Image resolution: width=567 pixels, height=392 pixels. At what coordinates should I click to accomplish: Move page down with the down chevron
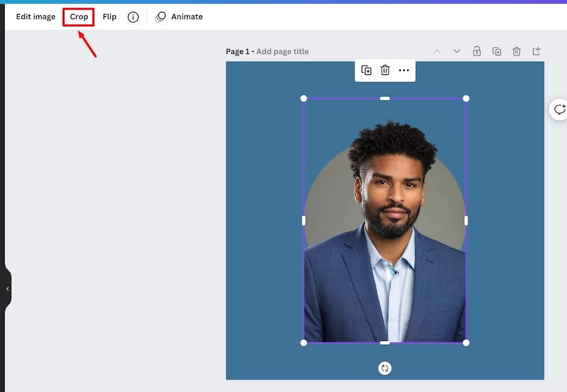[x=457, y=51]
